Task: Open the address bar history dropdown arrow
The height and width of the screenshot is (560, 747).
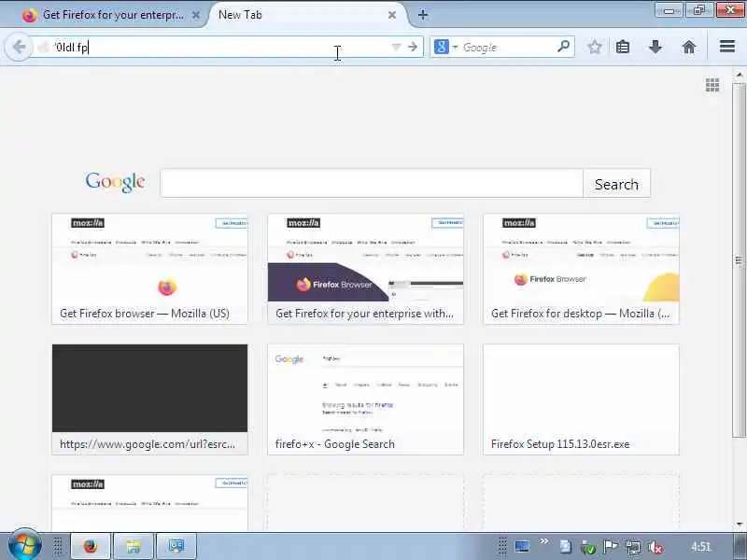Action: pos(396,47)
